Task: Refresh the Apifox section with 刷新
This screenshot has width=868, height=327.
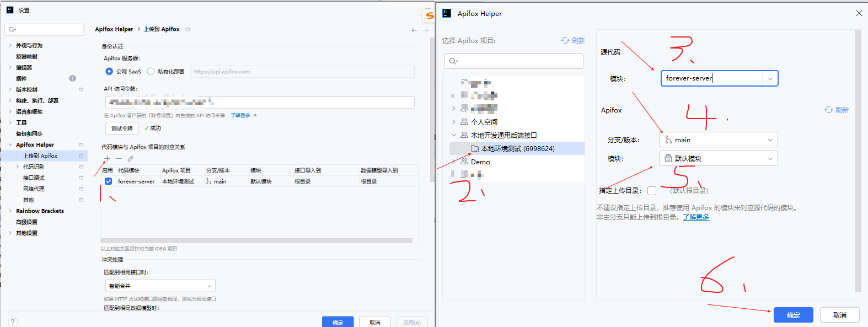Action: point(837,110)
